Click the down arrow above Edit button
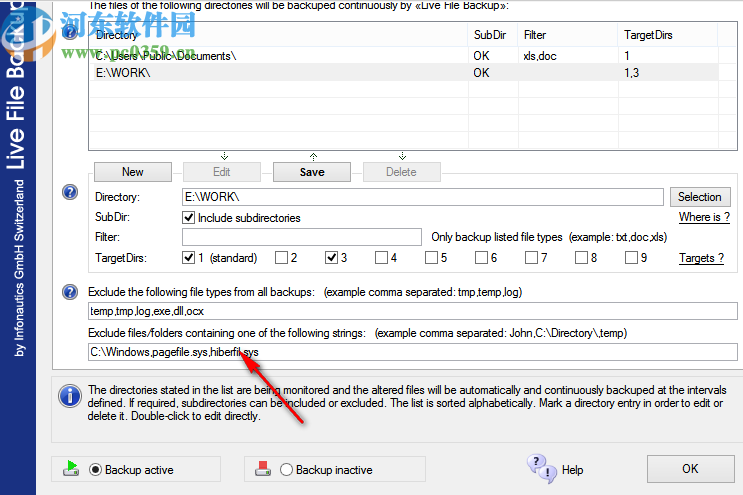 [225, 156]
